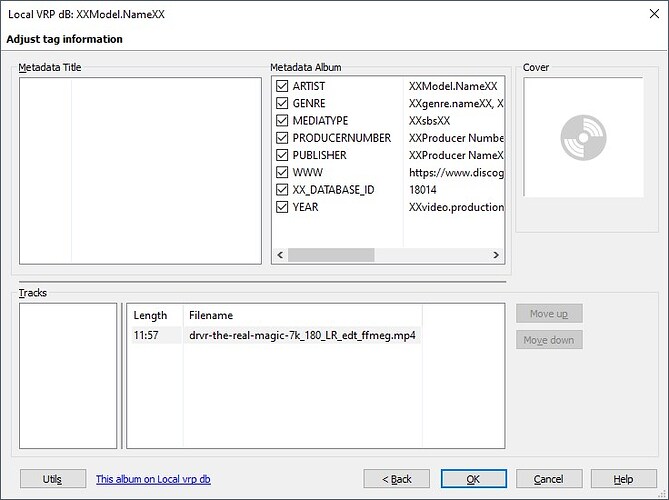
Task: Click the disabled Move down button
Action: [x=549, y=340]
